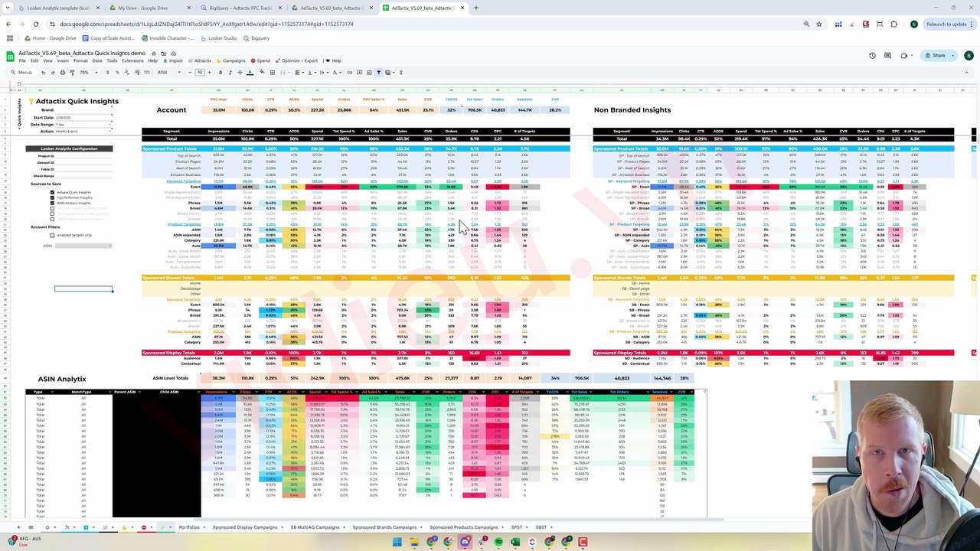Click the Menus search button
980x551 pixels.
pos(21,73)
